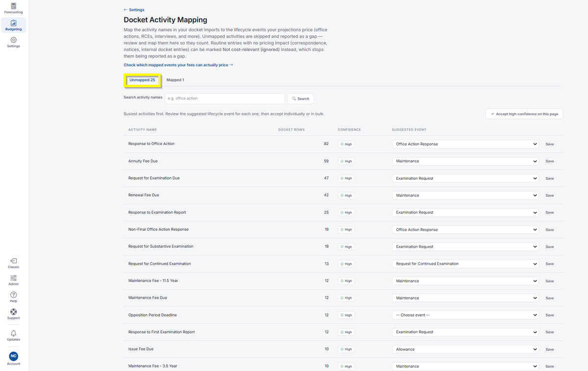Open 'Check which mapped events' link
588x371 pixels.
[x=178, y=65]
